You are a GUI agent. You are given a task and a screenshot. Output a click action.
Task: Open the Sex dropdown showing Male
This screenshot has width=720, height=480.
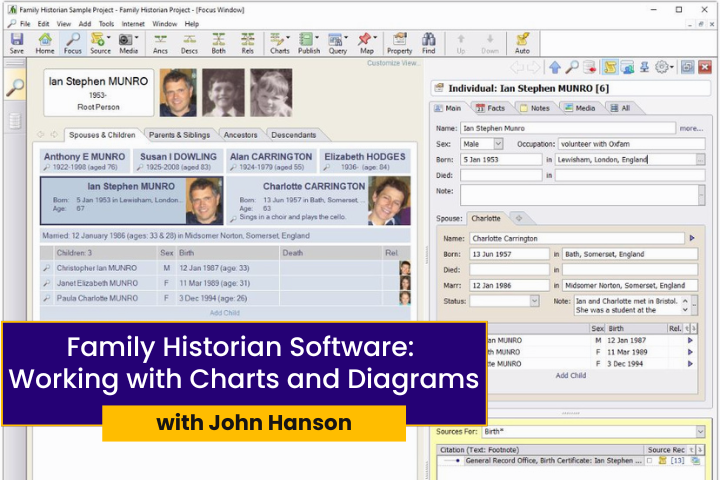tap(498, 144)
